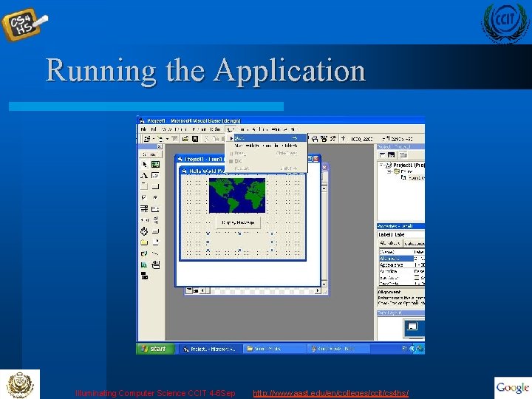This screenshot has width=532, height=399.
Task: Select the Image control tool
Action: click(x=144, y=265)
